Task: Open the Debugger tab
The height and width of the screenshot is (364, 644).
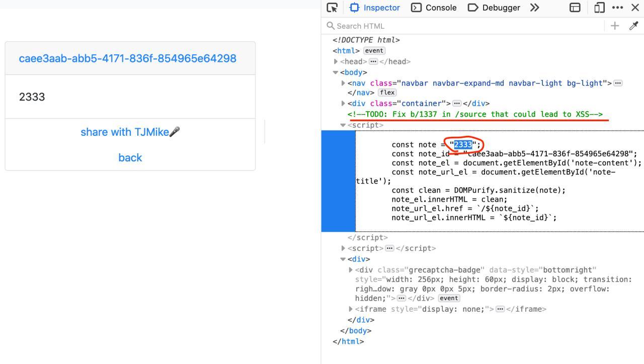Action: [x=494, y=8]
